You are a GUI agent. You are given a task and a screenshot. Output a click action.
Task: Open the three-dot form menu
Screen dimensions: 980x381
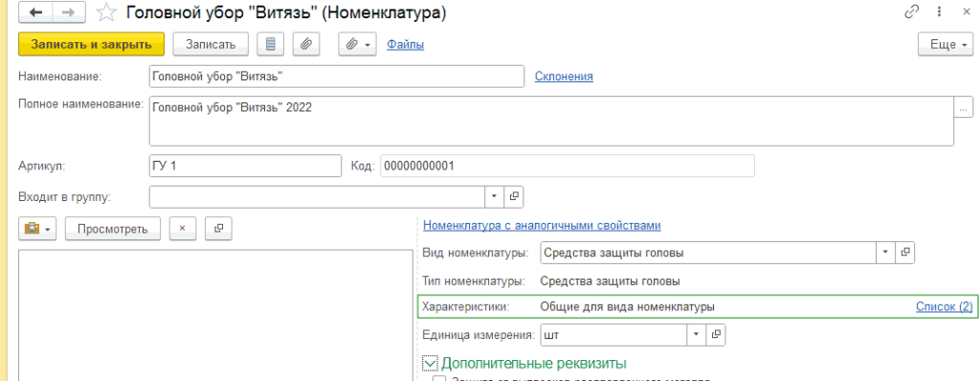coord(939,12)
